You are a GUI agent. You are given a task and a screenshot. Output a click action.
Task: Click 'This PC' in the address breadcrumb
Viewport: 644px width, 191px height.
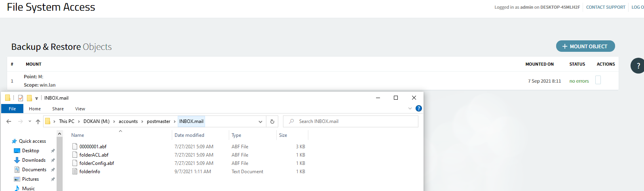pyautogui.click(x=66, y=121)
